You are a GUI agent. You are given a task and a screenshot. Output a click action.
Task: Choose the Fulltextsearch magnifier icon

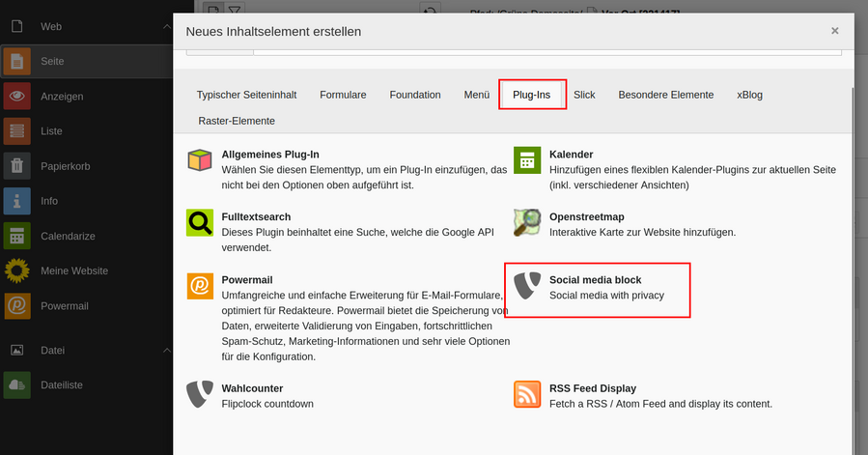coord(200,223)
